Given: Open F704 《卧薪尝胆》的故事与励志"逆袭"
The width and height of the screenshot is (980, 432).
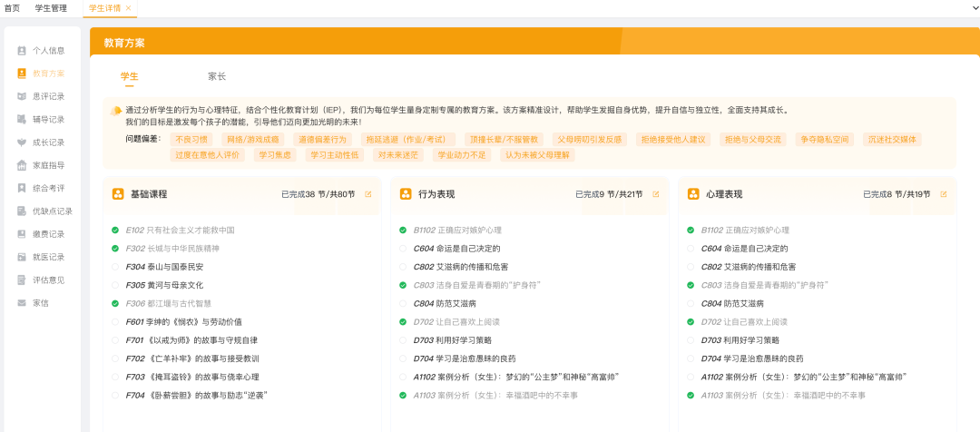Looking at the screenshot, I should tap(197, 395).
